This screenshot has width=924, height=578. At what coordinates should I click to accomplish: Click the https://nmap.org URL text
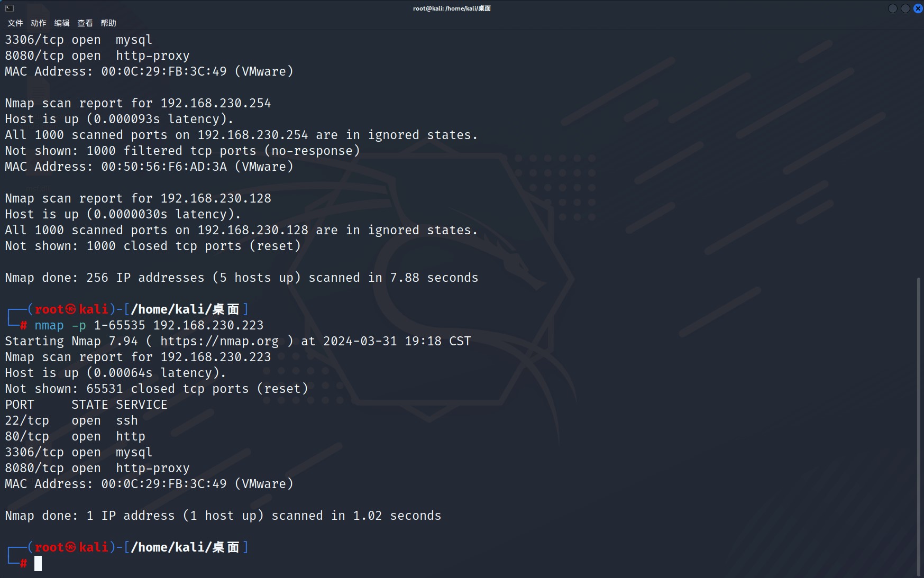[x=219, y=341]
